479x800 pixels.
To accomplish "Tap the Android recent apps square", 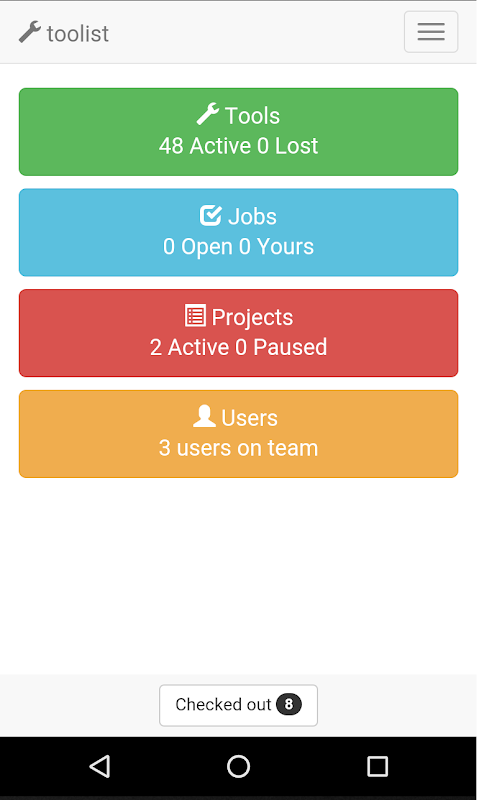I will [379, 768].
